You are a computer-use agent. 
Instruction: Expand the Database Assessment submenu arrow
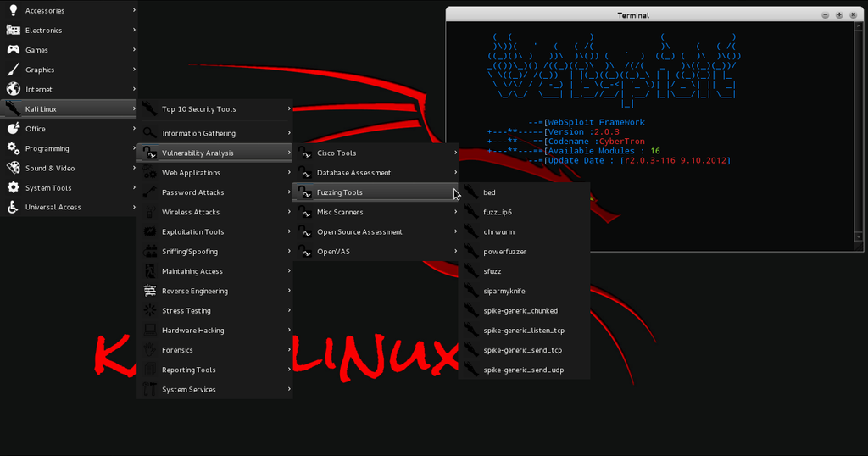tap(455, 173)
